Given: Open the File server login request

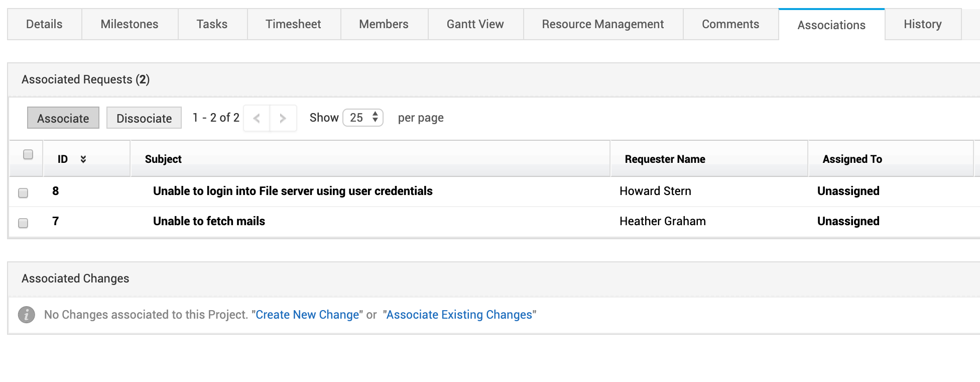Looking at the screenshot, I should [293, 191].
